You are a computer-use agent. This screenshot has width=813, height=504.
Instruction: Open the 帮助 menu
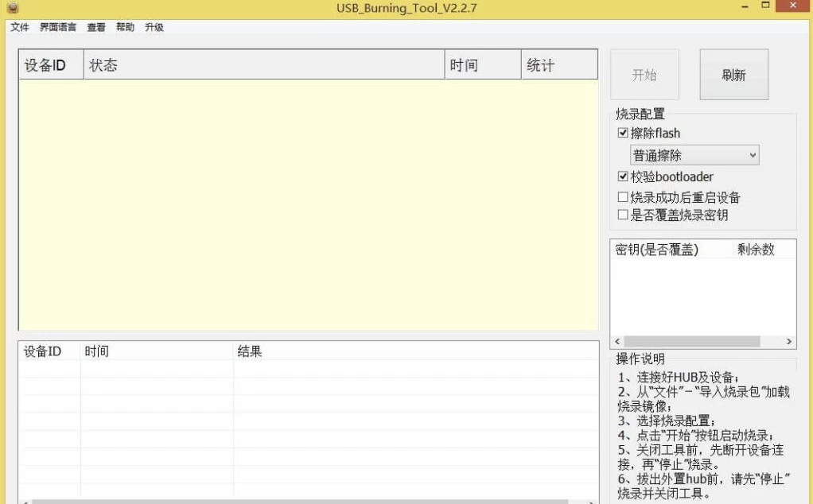[x=125, y=27]
